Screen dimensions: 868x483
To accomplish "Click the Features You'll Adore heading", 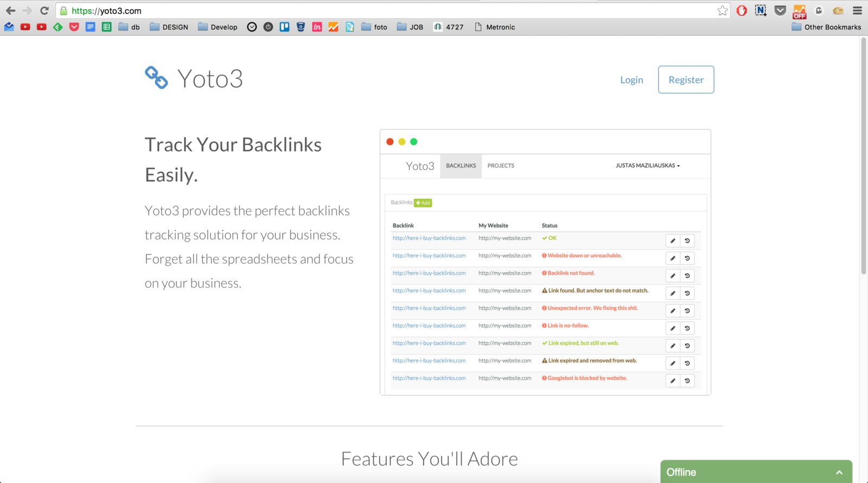I will click(x=429, y=459).
